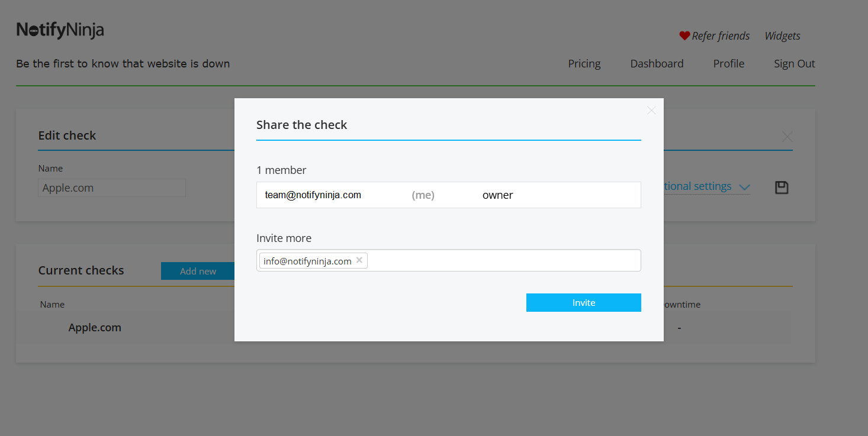Viewport: 868px width, 436px height.
Task: Select the info@notifyninja.com tag text
Action: click(307, 261)
